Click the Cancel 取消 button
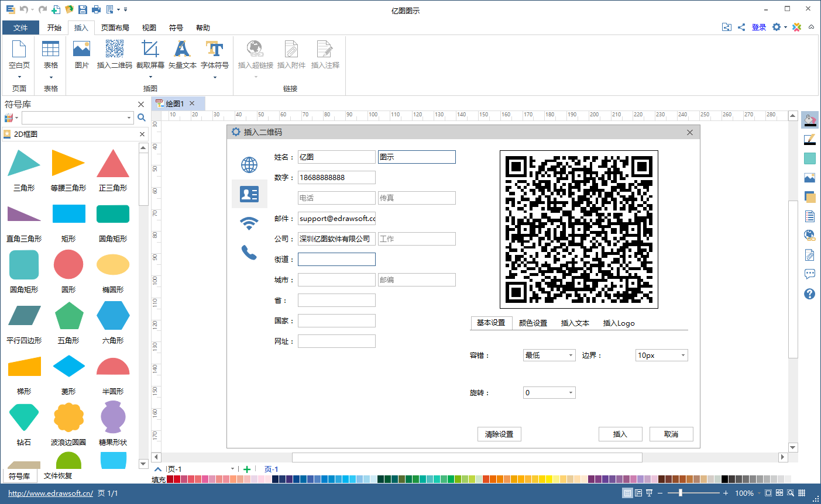The image size is (821, 504). (671, 434)
